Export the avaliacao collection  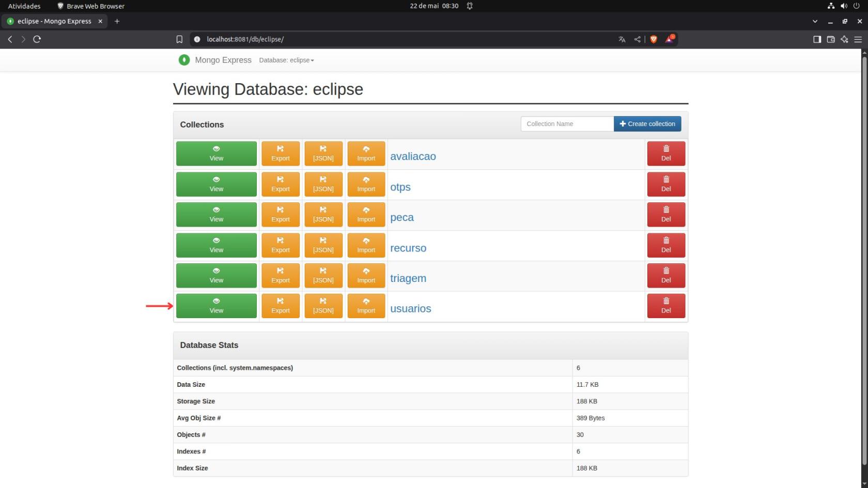(281, 153)
